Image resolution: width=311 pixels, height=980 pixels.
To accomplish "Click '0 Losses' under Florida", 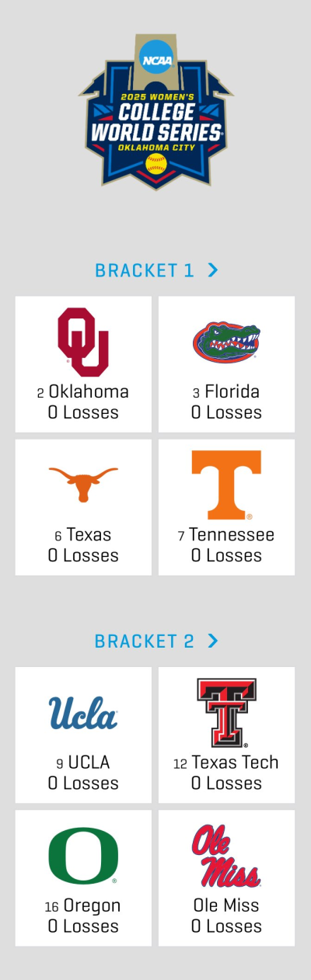I will coord(226,412).
